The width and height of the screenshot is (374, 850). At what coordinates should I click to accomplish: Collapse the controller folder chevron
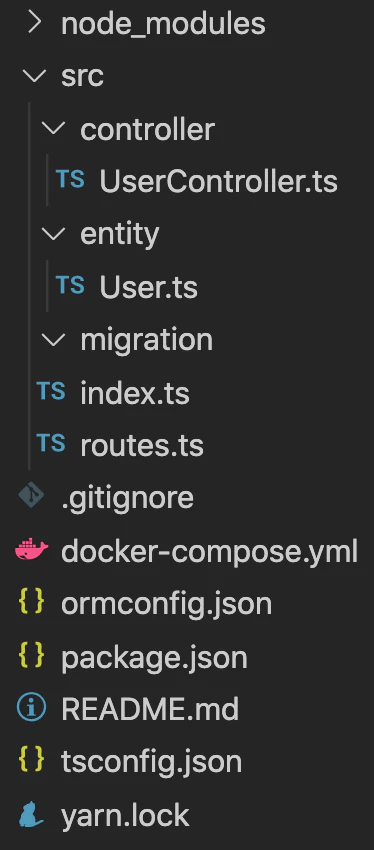(54, 129)
